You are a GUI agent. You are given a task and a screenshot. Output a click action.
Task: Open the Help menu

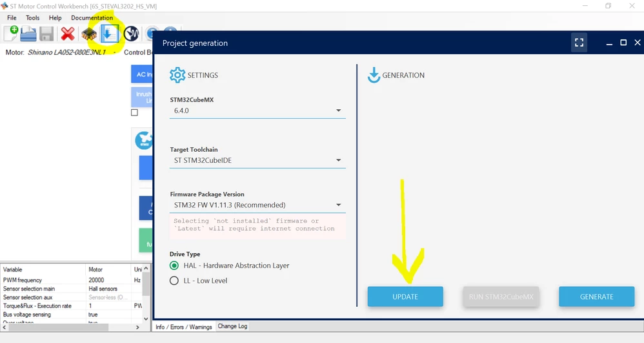tap(55, 17)
